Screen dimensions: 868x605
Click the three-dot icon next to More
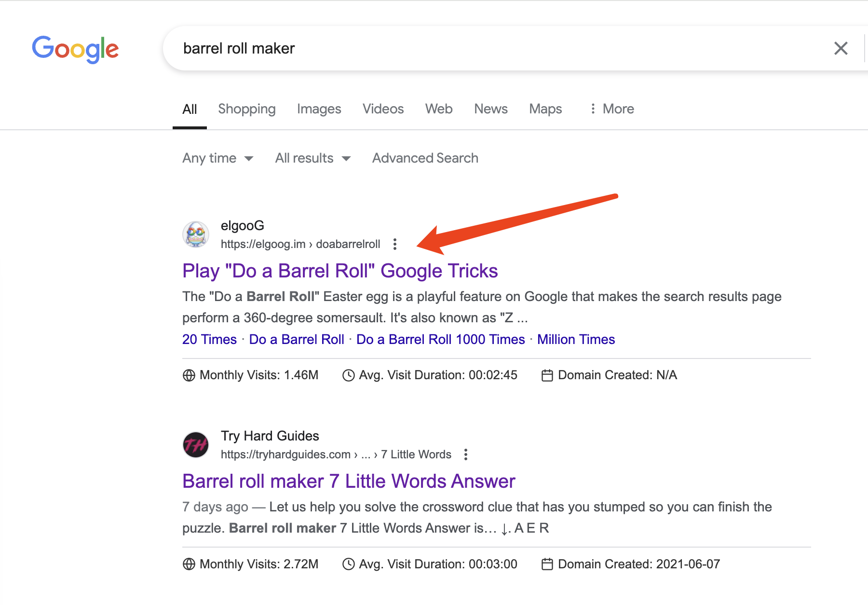point(593,109)
